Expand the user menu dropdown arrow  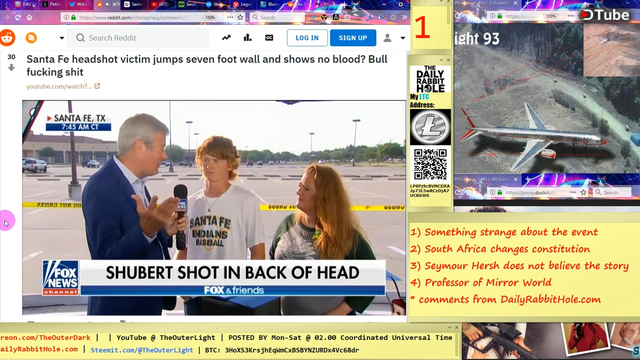coord(402,38)
